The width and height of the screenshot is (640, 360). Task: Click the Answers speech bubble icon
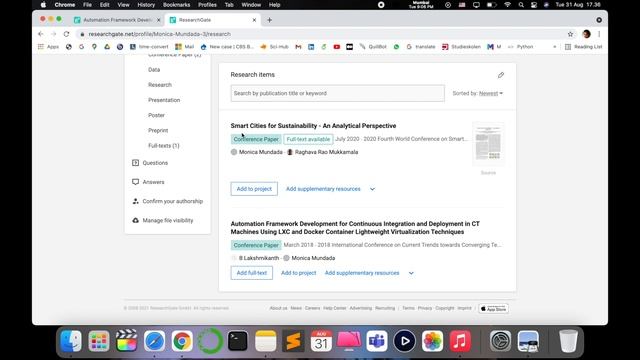tap(136, 182)
